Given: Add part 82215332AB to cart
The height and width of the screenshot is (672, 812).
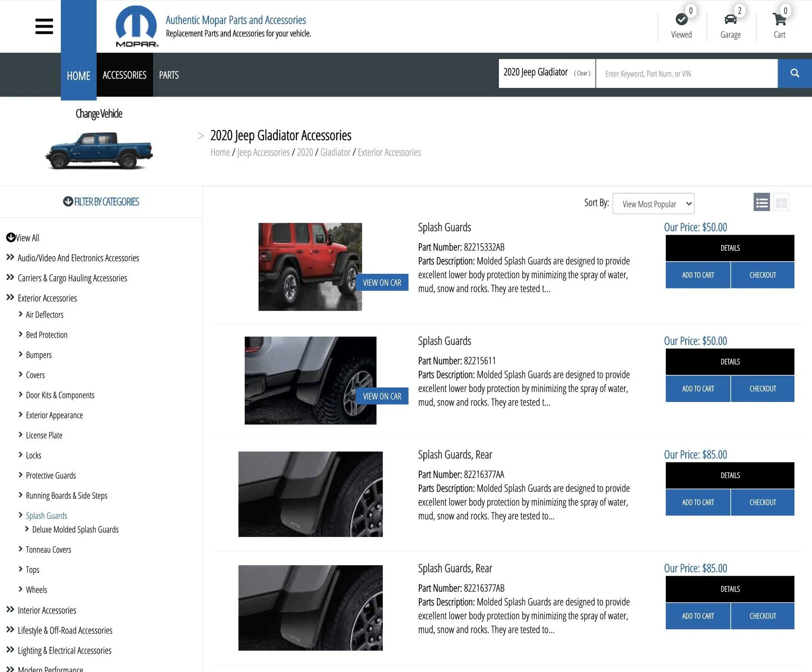Looking at the screenshot, I should pyautogui.click(x=698, y=275).
